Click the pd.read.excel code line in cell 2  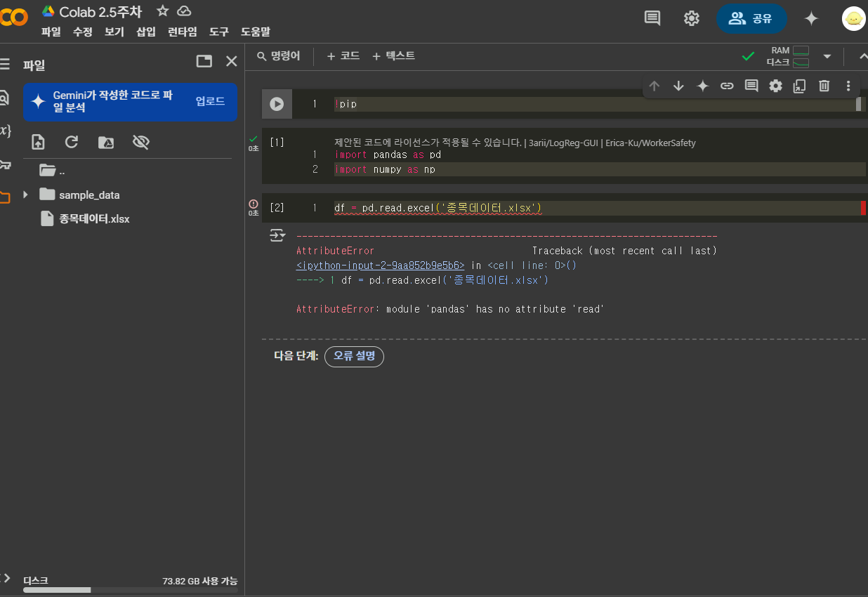coord(438,208)
